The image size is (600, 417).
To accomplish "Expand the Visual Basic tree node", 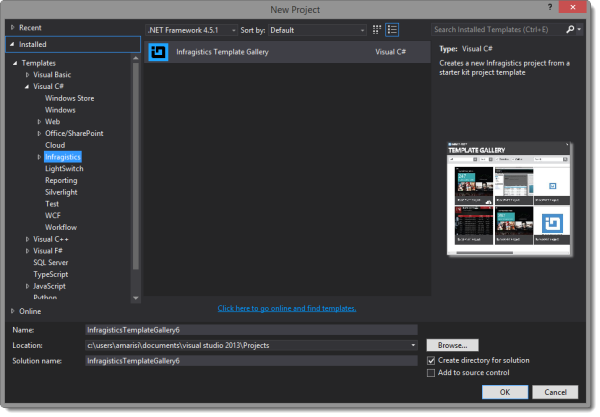I will (x=28, y=75).
